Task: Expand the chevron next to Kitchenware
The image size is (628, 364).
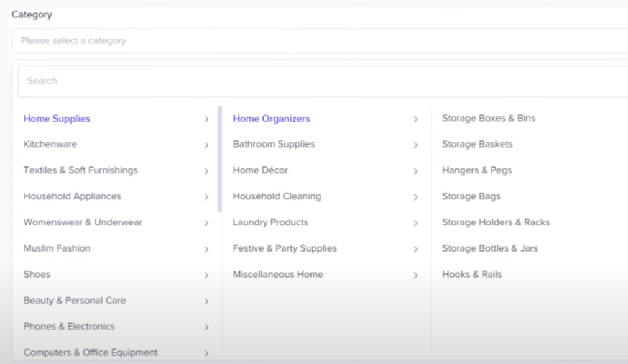Action: point(206,145)
